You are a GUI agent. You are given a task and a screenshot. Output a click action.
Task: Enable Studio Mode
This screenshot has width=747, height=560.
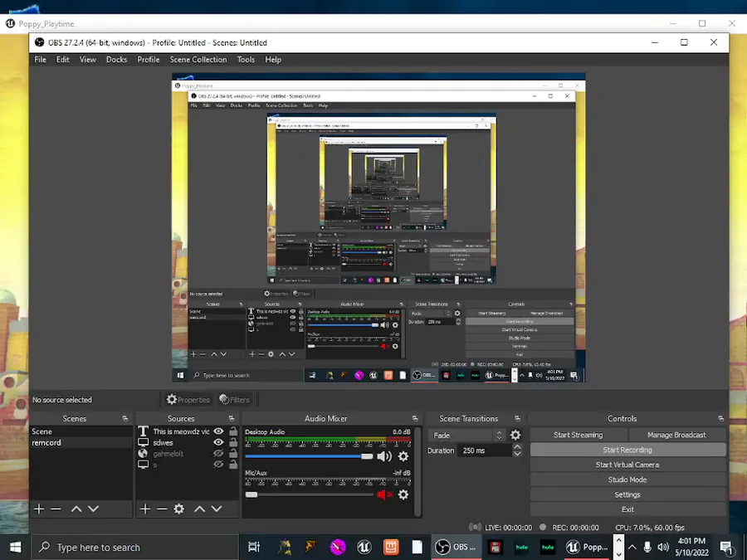click(628, 480)
